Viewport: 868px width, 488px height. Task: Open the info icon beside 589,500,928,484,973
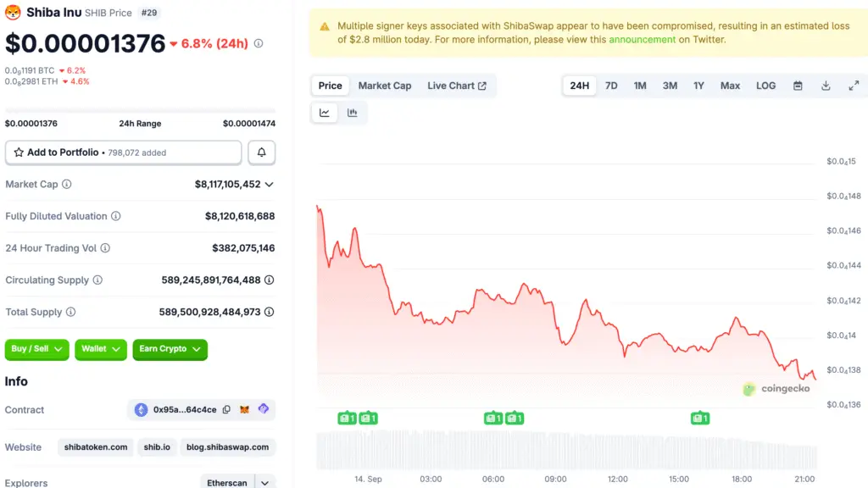(269, 312)
